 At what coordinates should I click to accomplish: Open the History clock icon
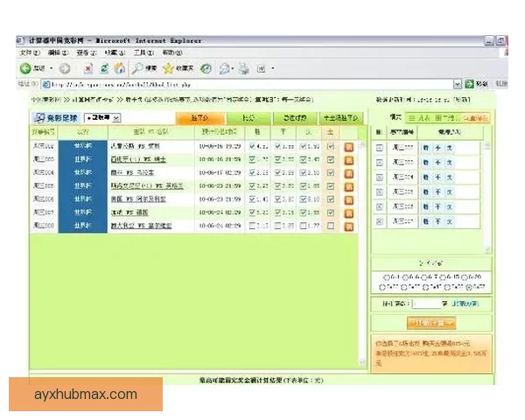tap(206, 68)
